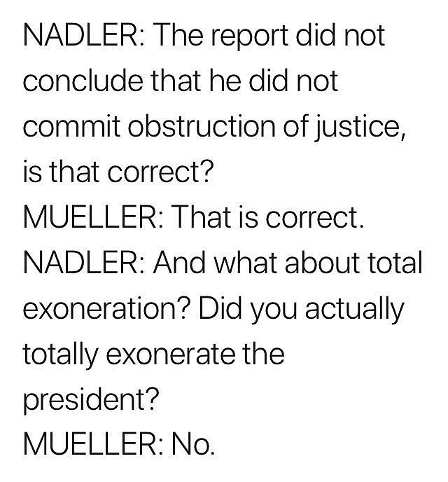Select the word "total" before exoneration
Screen dimensions: 448x482
pyautogui.click(x=395, y=263)
